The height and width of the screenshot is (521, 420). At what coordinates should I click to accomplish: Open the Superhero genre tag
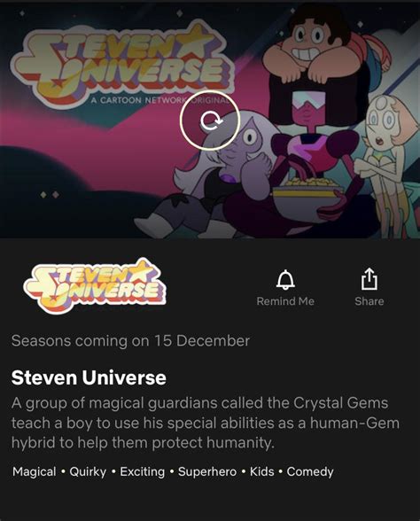pyautogui.click(x=207, y=471)
